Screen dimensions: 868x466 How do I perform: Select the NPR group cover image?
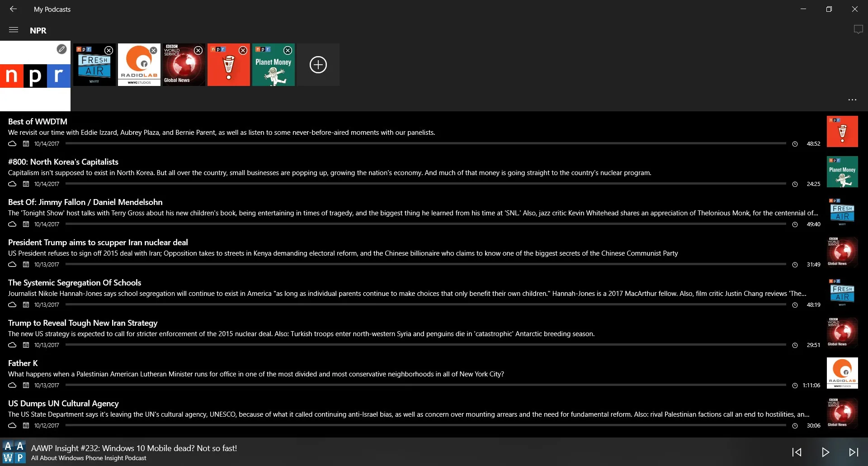[x=35, y=76]
